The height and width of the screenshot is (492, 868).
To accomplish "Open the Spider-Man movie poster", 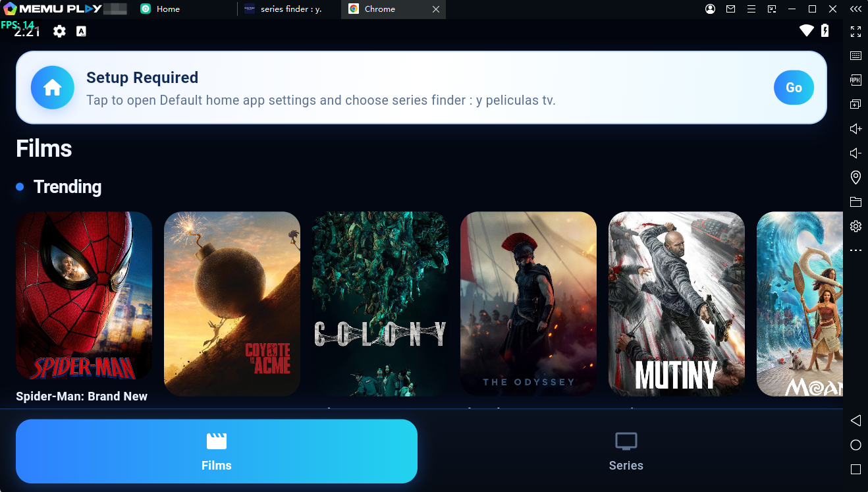I will click(x=84, y=296).
